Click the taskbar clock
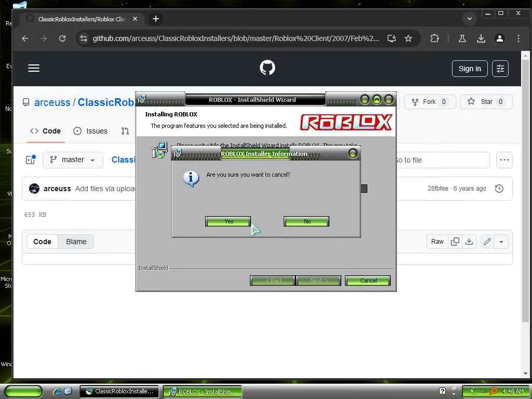The image size is (532, 399). pyautogui.click(x=513, y=391)
